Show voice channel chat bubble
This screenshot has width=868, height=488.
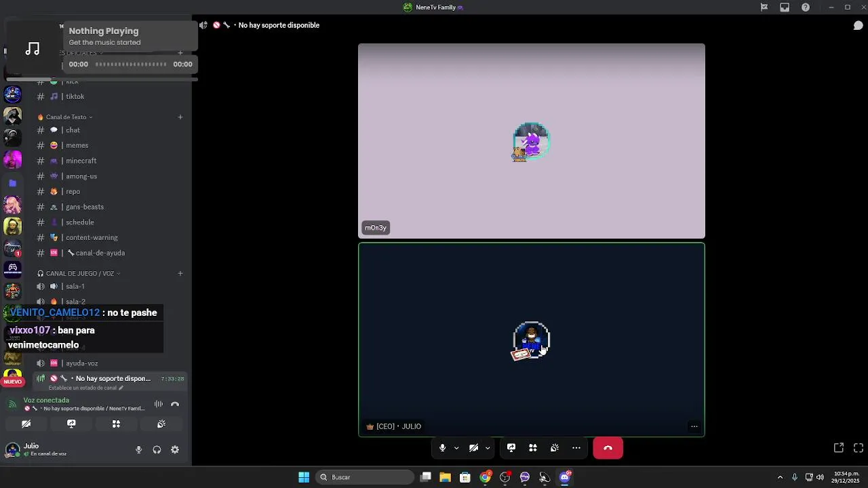click(x=858, y=26)
